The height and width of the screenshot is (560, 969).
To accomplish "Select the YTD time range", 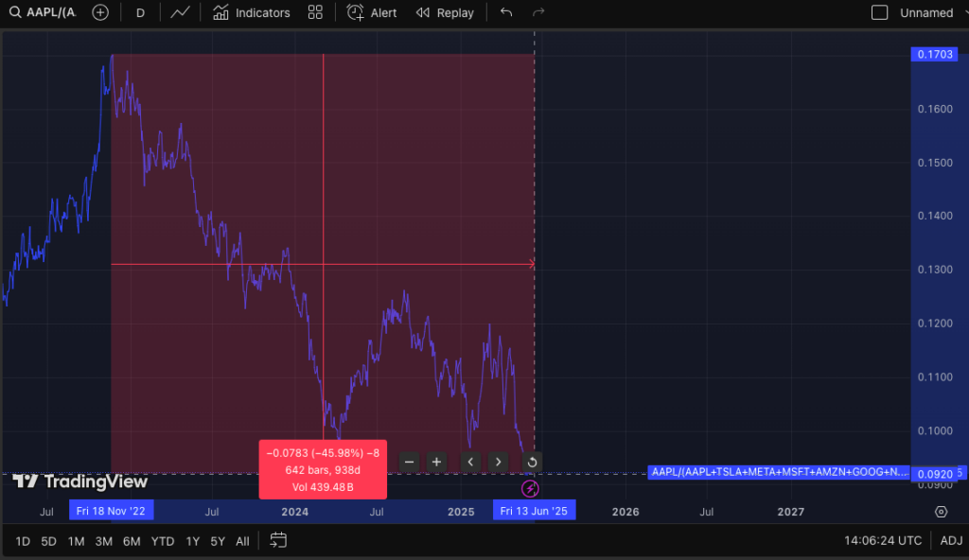I will click(x=163, y=541).
